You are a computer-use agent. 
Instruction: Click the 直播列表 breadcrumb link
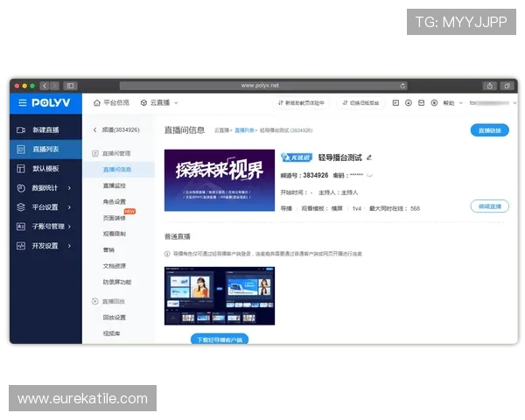[x=244, y=130]
